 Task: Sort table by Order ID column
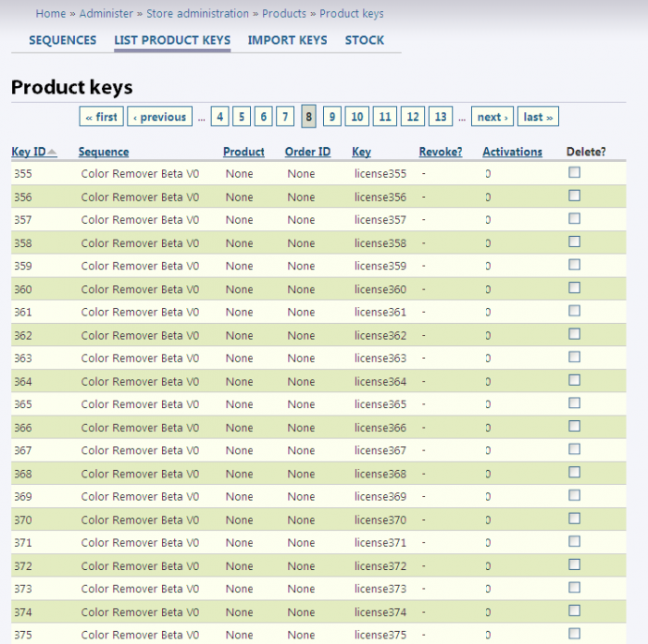click(308, 152)
